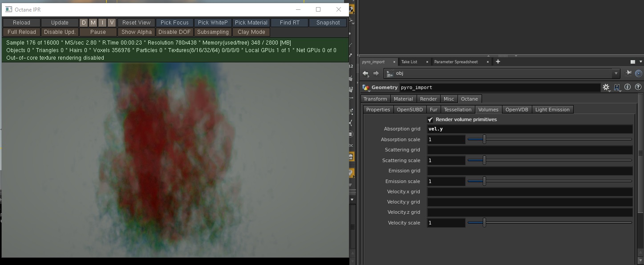Open the Render parameter tab
The height and width of the screenshot is (265, 644).
click(x=429, y=99)
